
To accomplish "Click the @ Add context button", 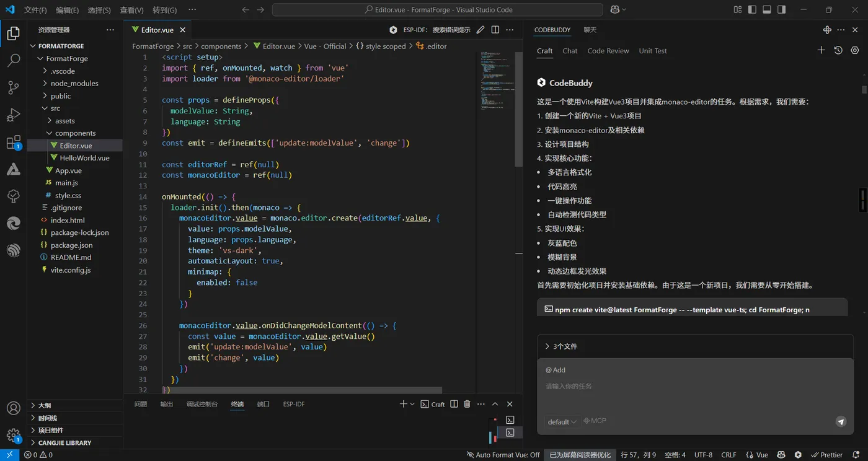I will click(556, 370).
